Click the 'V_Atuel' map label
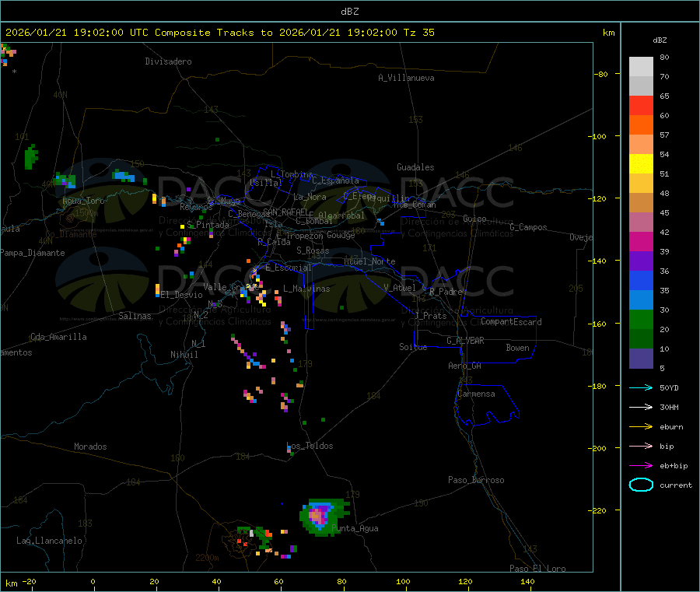The image size is (700, 592). click(400, 288)
